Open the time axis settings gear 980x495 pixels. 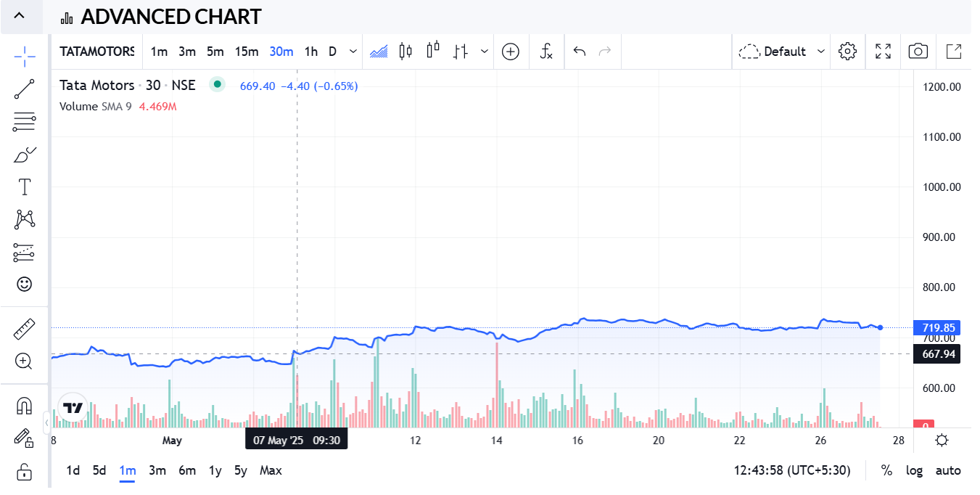(x=942, y=440)
